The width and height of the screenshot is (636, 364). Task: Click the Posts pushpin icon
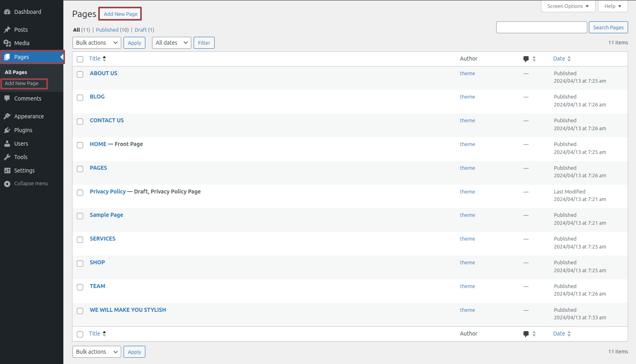coord(7,30)
